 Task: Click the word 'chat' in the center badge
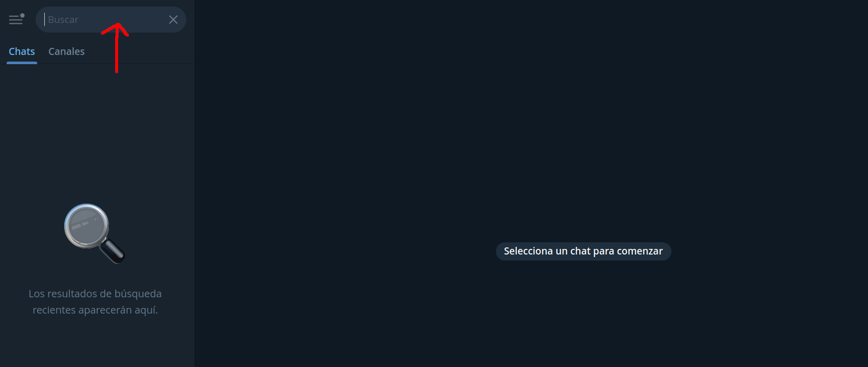coord(580,251)
